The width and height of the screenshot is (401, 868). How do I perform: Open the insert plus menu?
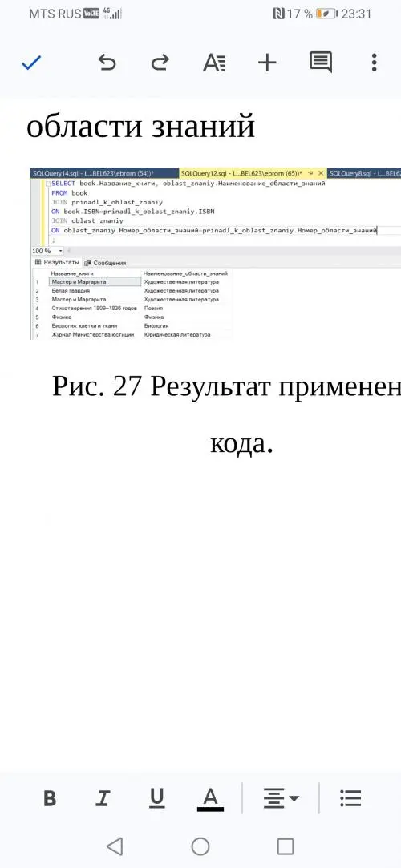(x=267, y=63)
